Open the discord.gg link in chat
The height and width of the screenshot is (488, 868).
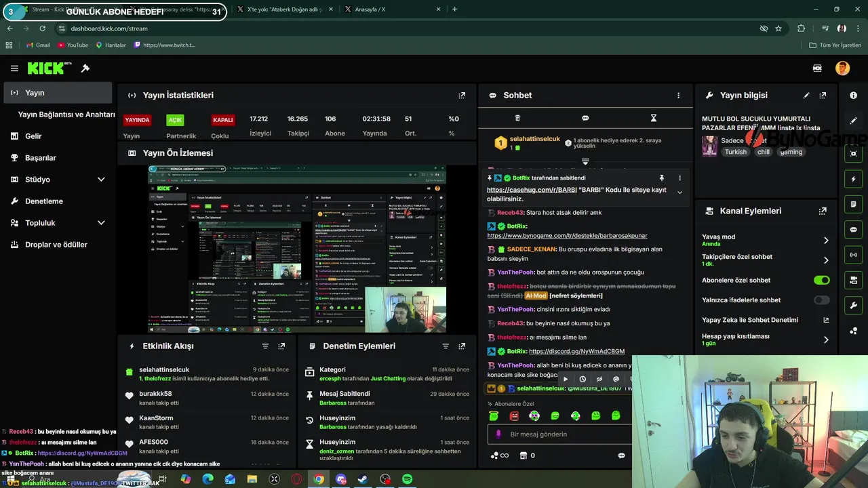coord(576,352)
